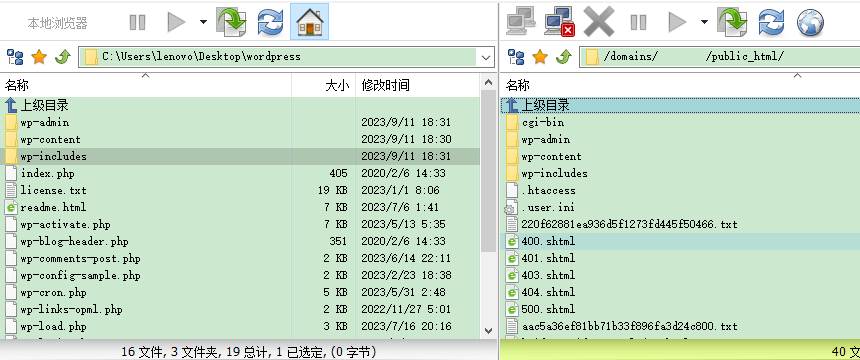Click the local list scrollbar up arrow

(488, 82)
